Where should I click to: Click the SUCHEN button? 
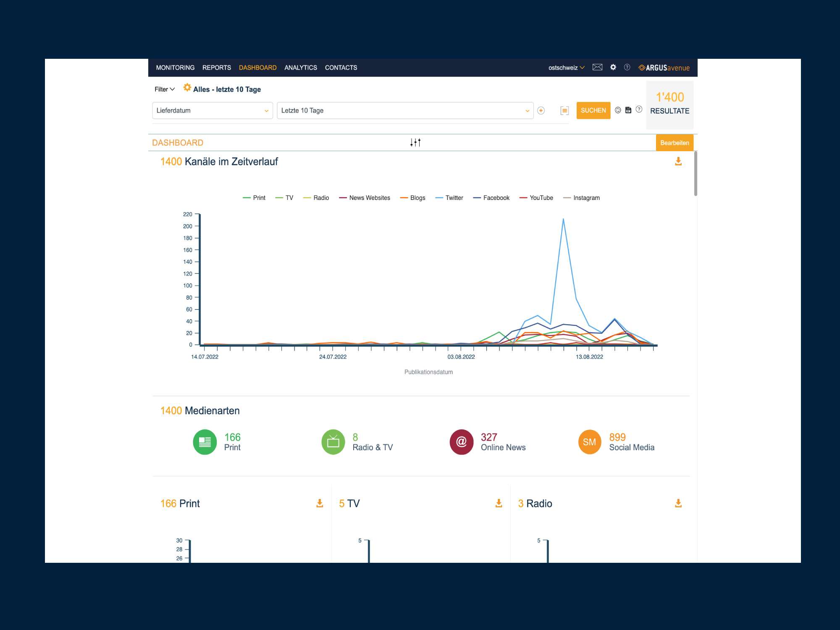tap(593, 110)
